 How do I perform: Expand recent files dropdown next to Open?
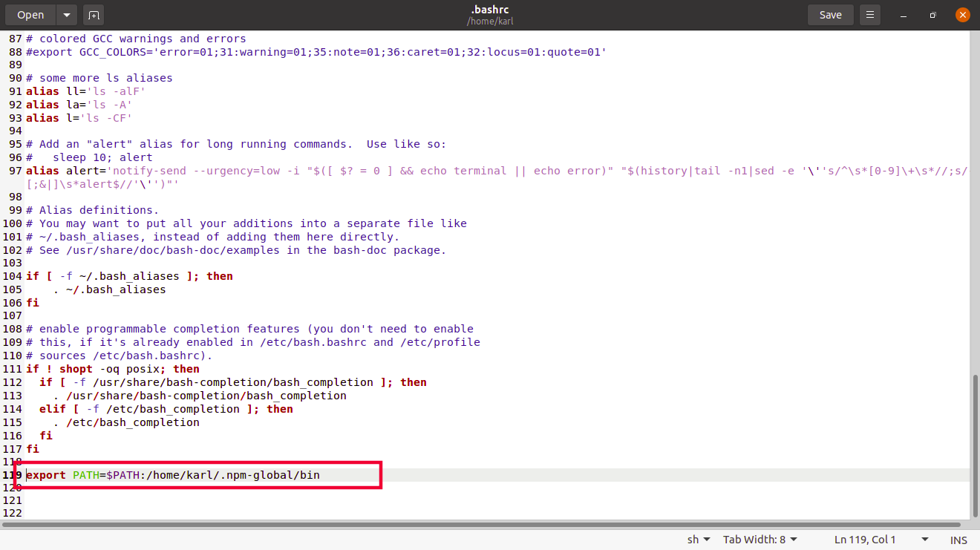pyautogui.click(x=67, y=15)
